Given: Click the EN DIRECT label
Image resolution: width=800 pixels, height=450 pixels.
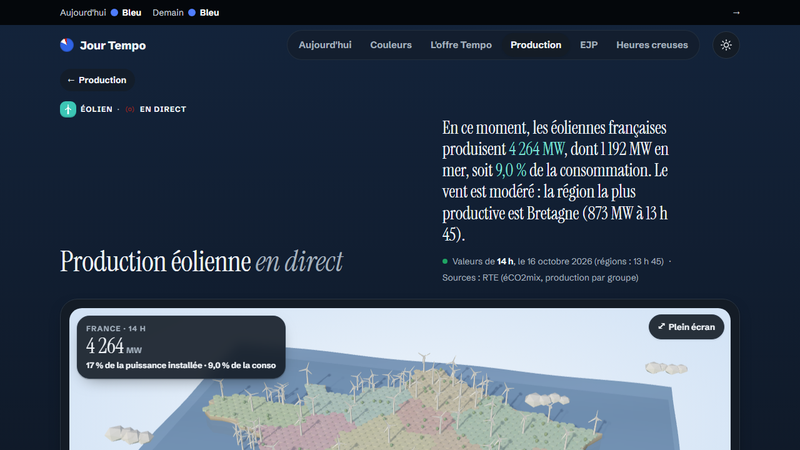Looking at the screenshot, I should pos(163,109).
